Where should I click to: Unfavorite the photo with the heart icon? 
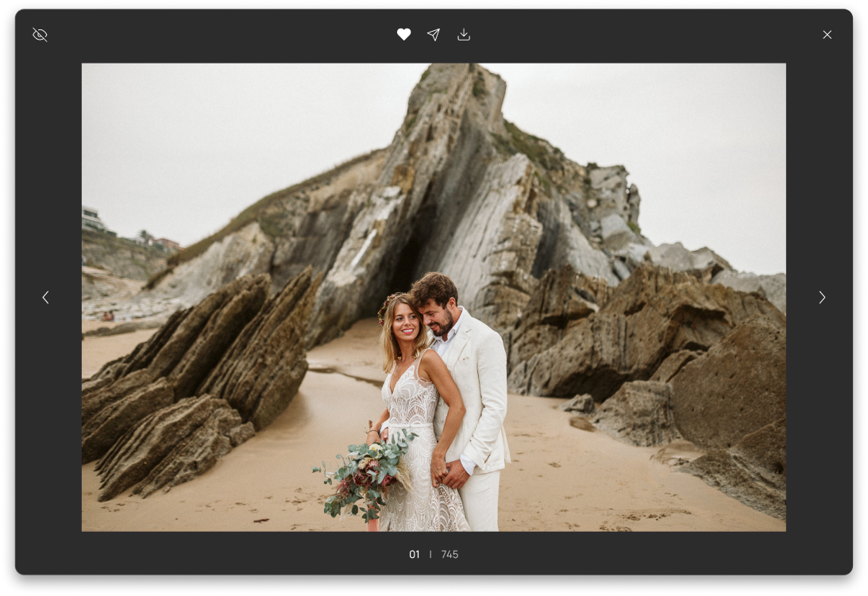[x=403, y=35]
